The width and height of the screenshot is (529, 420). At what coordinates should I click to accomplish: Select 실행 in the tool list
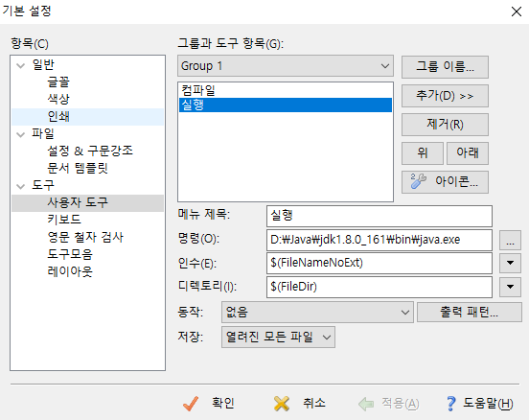(x=286, y=105)
